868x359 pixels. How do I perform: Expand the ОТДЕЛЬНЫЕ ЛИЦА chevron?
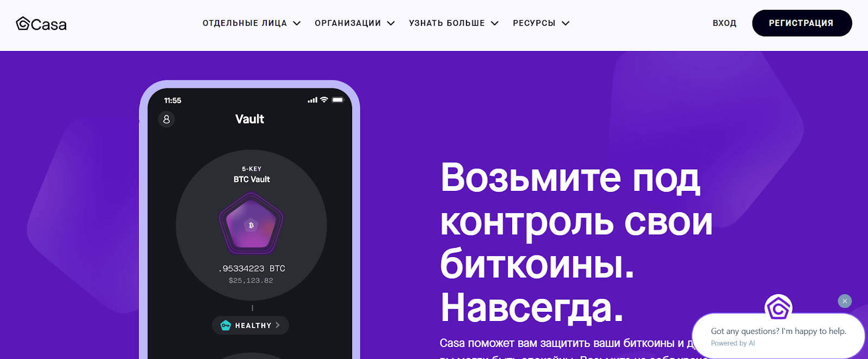[297, 23]
